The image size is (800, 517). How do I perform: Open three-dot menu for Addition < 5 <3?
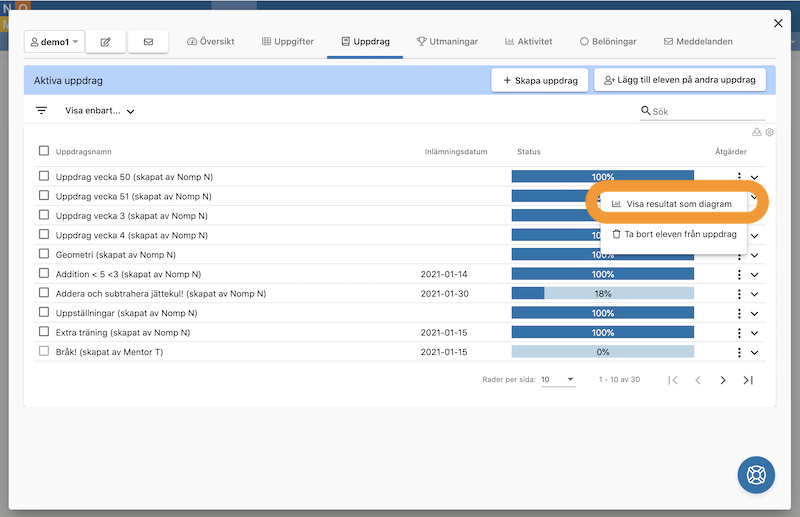point(739,275)
